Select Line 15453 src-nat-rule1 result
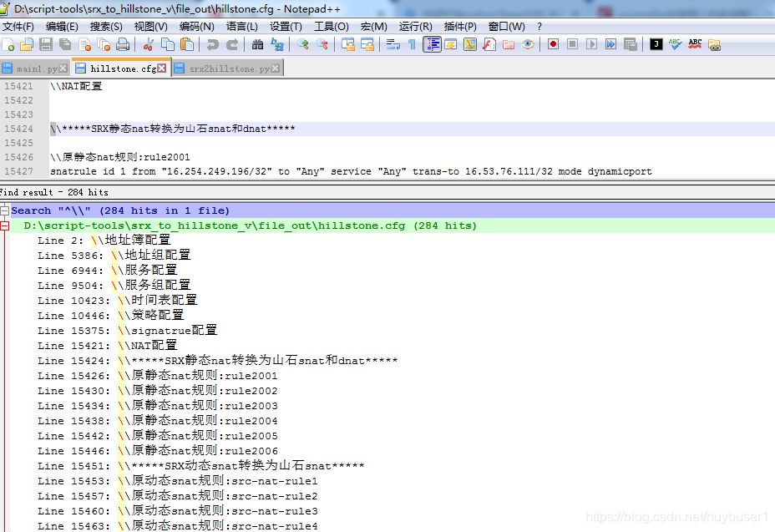 (177, 480)
